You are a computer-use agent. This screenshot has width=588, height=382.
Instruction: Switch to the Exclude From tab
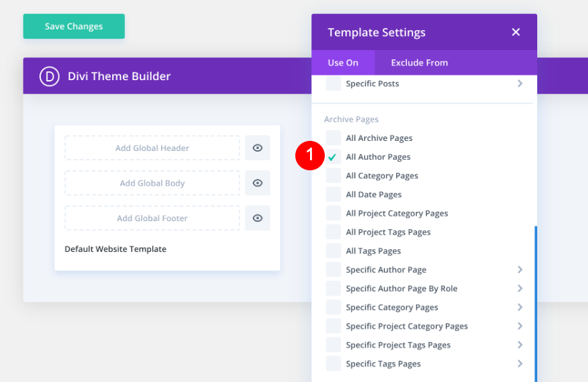point(419,63)
